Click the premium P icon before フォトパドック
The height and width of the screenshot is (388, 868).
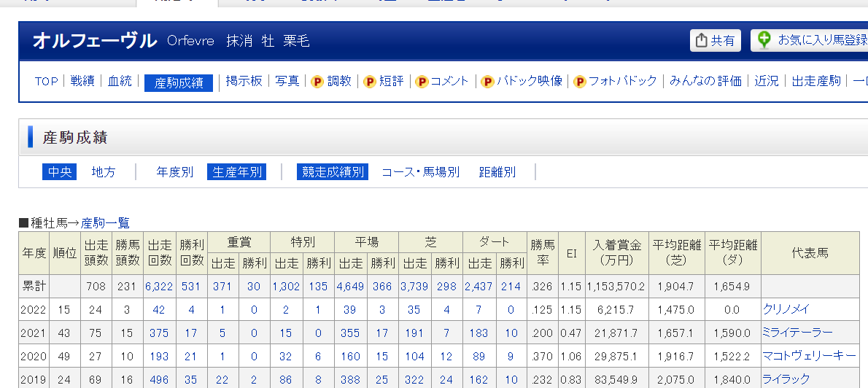tap(579, 82)
